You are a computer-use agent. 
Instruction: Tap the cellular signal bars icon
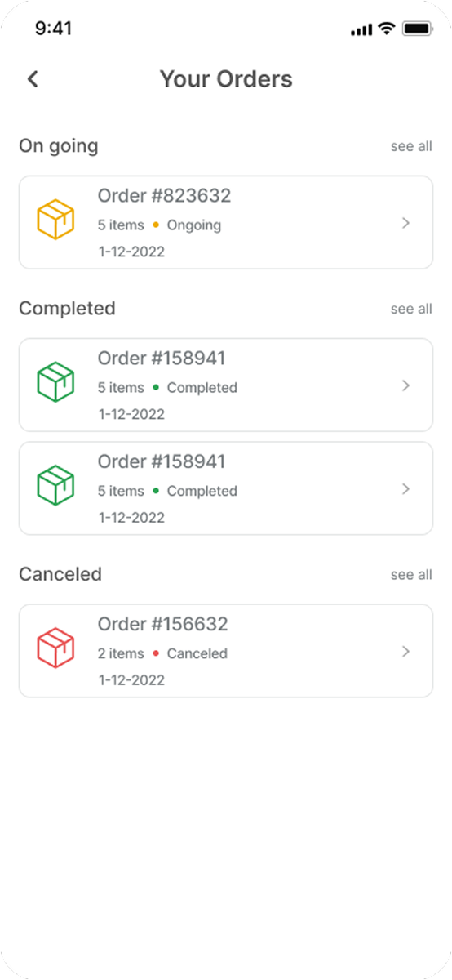tap(361, 29)
